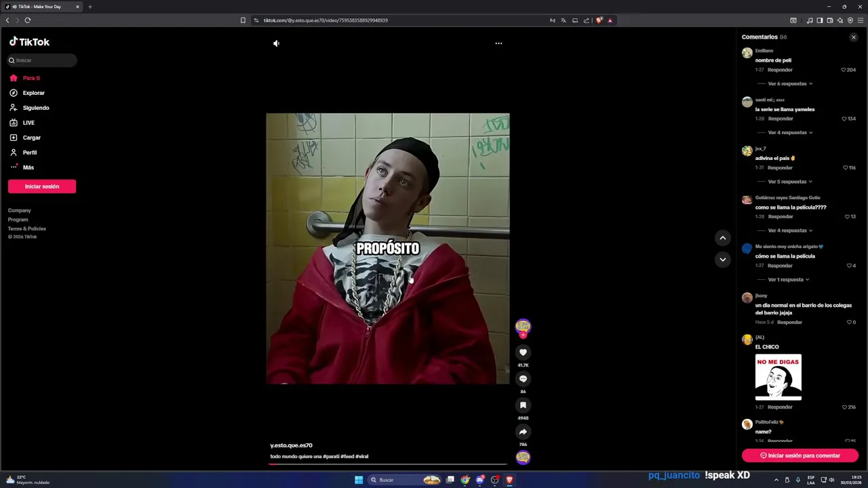Viewport: 868px width, 488px height.
Task: Open the Windows Start menu
Action: (359, 480)
